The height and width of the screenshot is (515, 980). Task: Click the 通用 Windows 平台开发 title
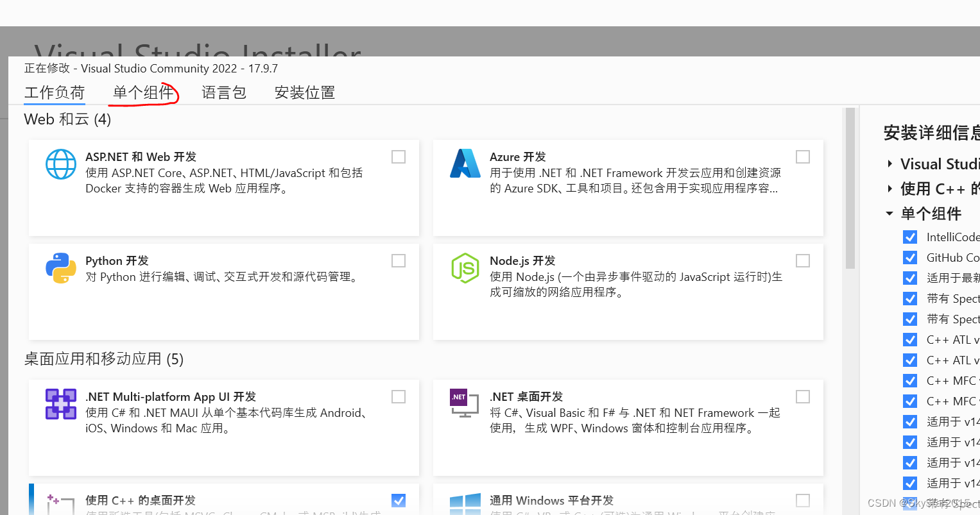coord(551,501)
